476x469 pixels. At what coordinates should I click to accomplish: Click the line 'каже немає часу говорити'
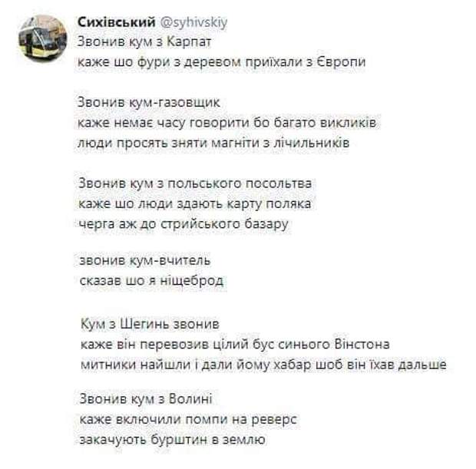[226, 122]
